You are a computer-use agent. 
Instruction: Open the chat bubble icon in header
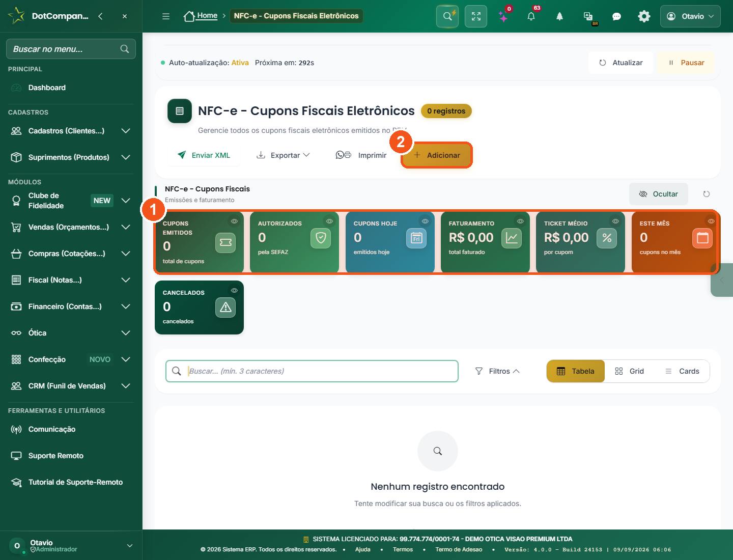[616, 16]
